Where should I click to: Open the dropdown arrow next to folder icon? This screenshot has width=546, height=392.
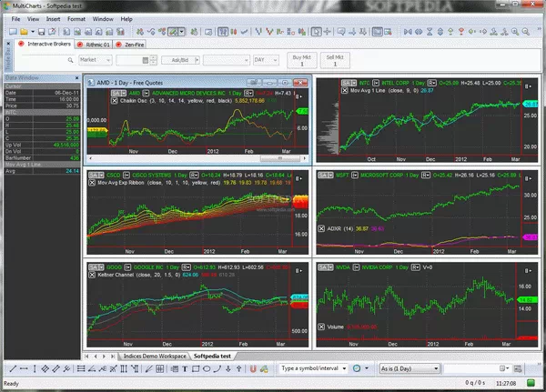[33, 32]
